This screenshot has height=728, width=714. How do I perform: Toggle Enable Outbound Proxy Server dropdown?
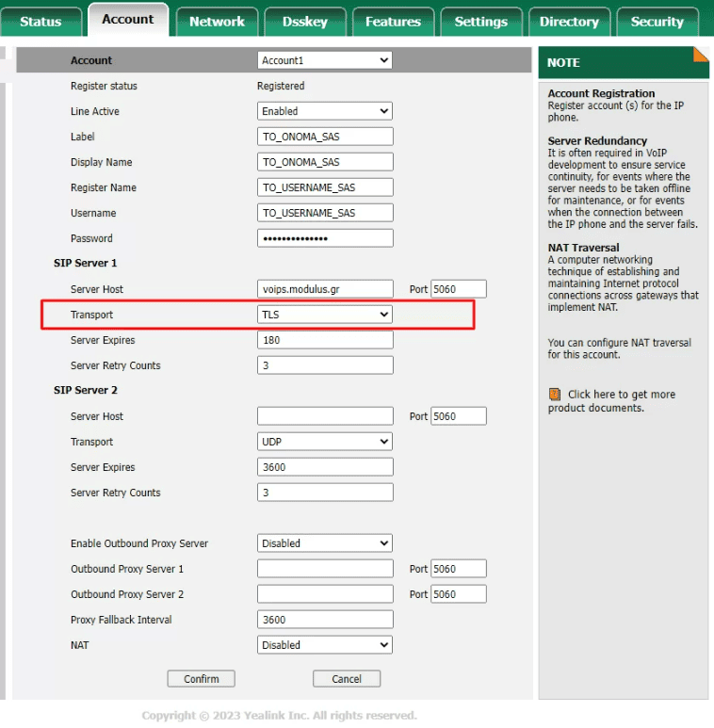coord(325,543)
